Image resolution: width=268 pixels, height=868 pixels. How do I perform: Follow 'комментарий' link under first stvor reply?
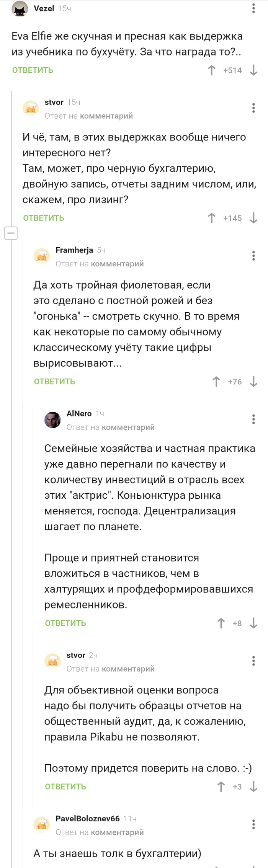coord(106,116)
